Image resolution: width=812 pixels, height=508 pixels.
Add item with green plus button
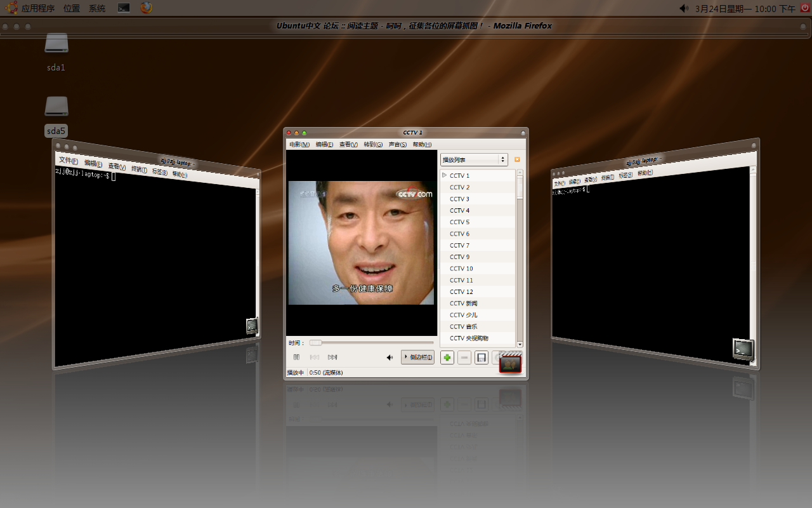click(447, 358)
